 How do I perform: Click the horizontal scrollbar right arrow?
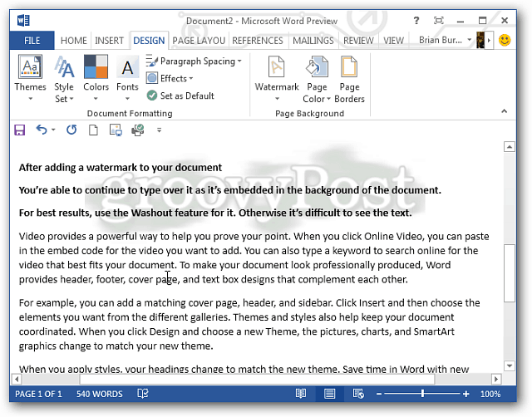point(496,379)
